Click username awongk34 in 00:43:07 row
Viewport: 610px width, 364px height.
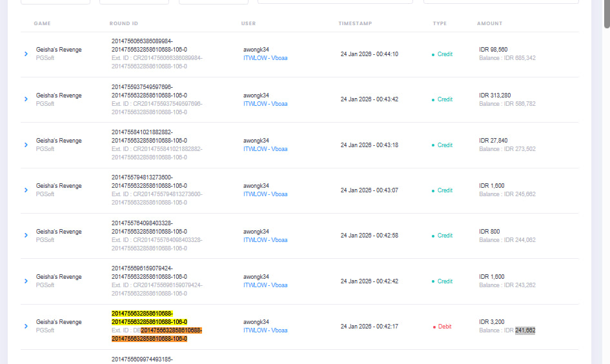point(256,186)
